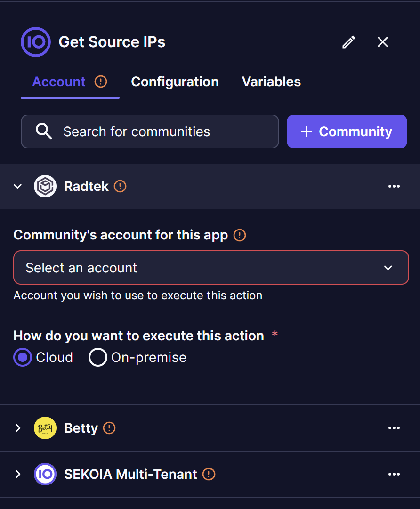Click the Search for communities field

click(x=150, y=131)
